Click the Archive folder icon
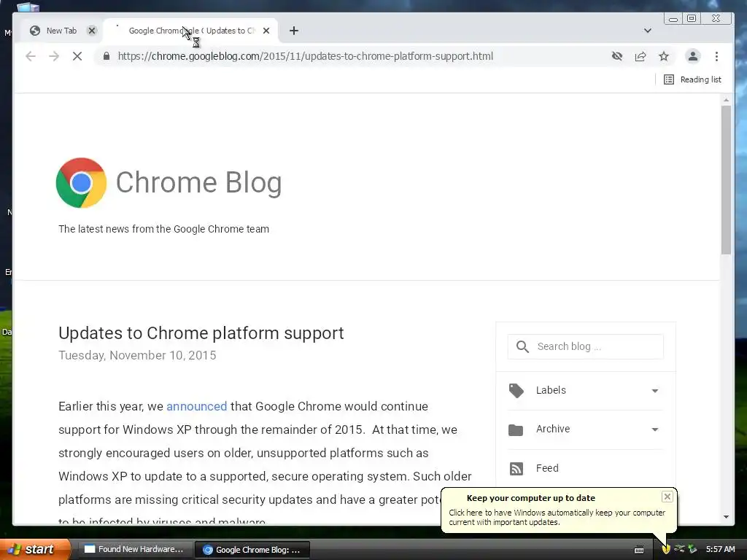The image size is (747, 560). 516,430
